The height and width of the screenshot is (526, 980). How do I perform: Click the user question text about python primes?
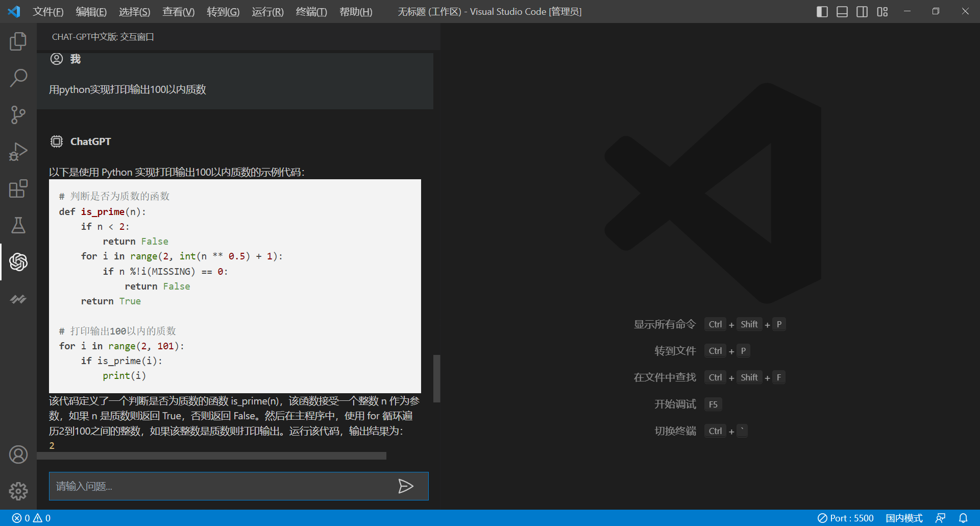[128, 89]
